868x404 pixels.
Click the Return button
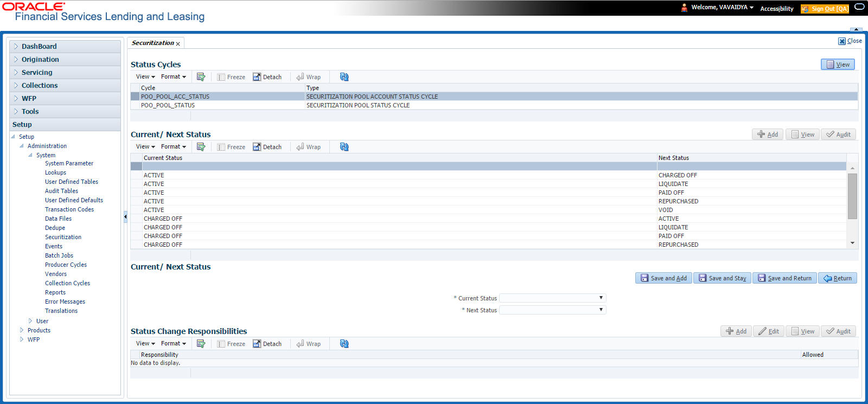pyautogui.click(x=838, y=278)
